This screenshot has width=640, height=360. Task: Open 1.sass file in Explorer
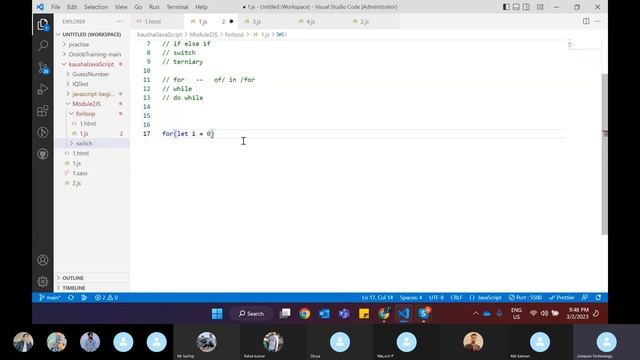[80, 173]
